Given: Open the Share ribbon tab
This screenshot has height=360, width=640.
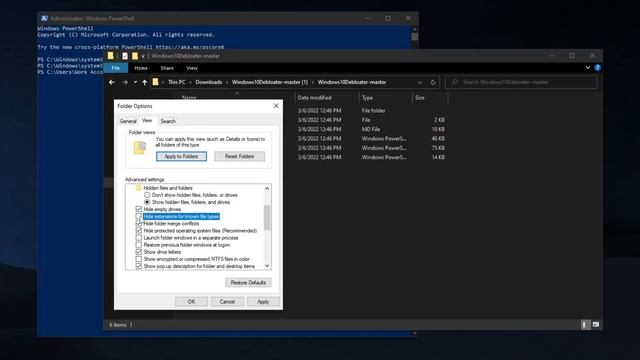Looking at the screenshot, I should click(167, 68).
